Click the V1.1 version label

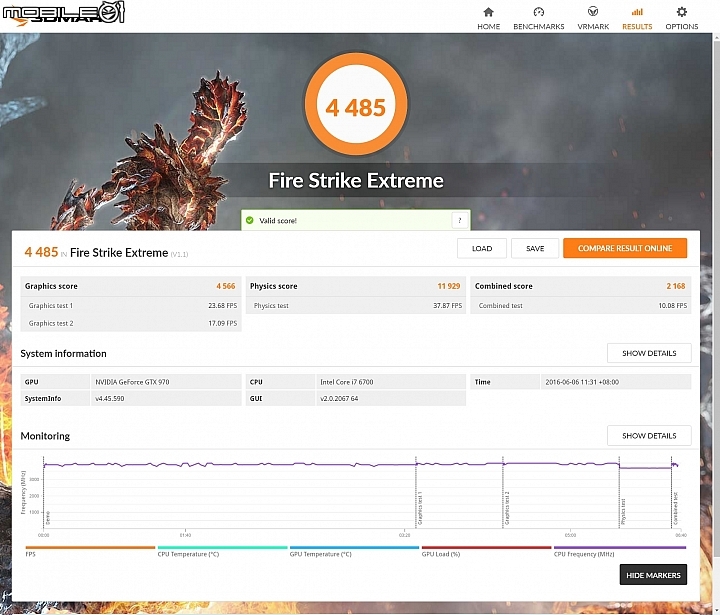tap(179, 254)
